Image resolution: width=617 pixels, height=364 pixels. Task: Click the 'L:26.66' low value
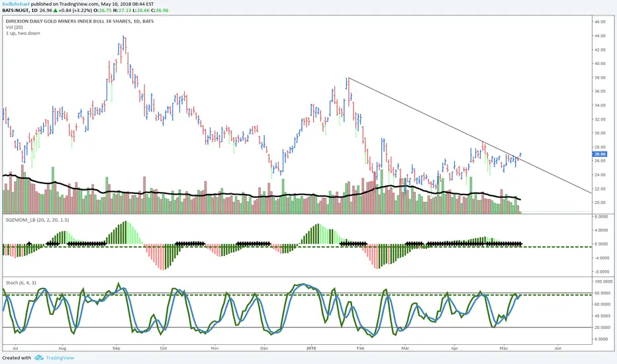point(141,10)
